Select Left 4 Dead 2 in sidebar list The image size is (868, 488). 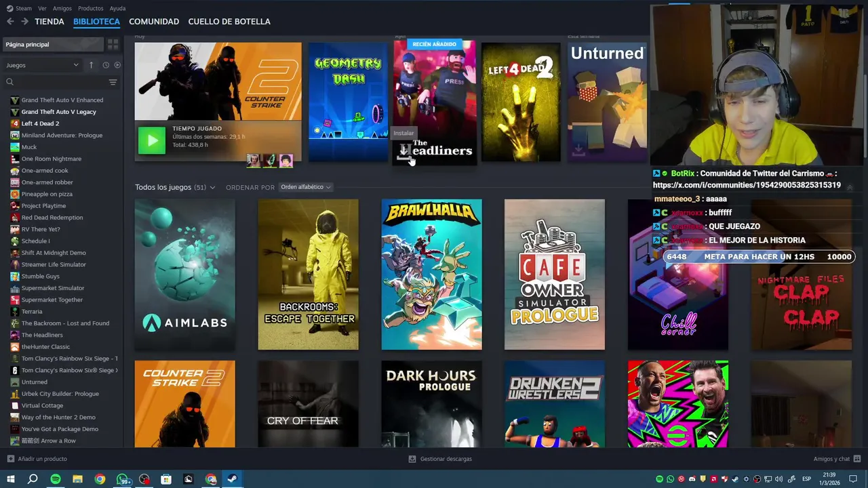(40, 123)
